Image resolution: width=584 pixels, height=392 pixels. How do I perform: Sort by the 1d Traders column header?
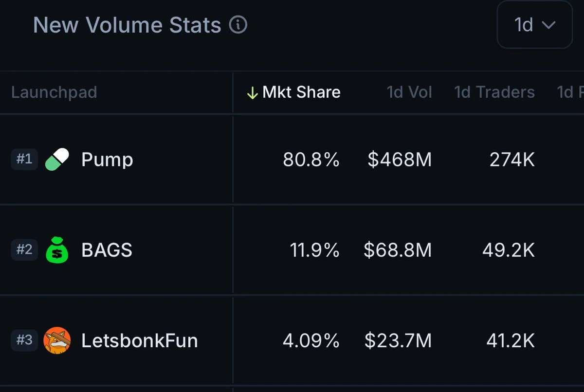(494, 92)
